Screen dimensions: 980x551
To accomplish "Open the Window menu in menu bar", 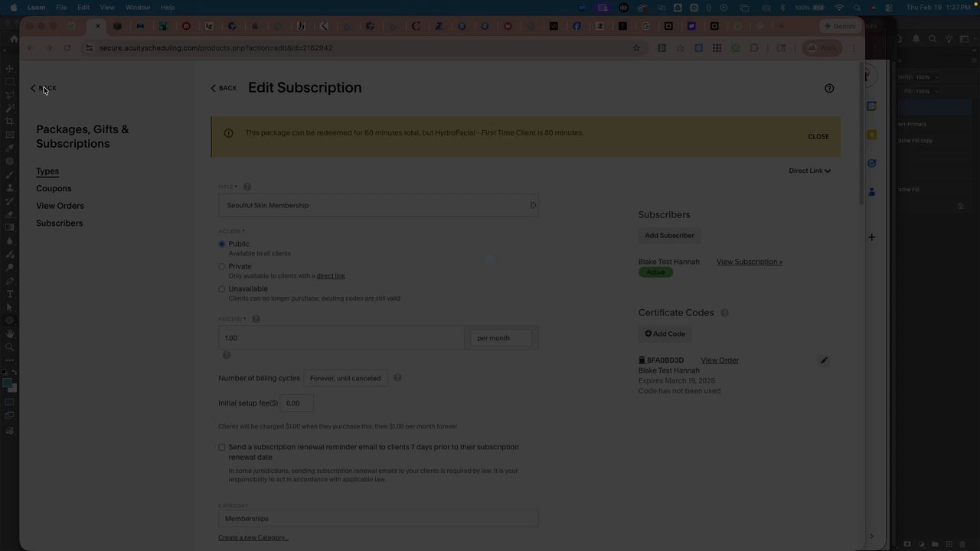I will [138, 8].
